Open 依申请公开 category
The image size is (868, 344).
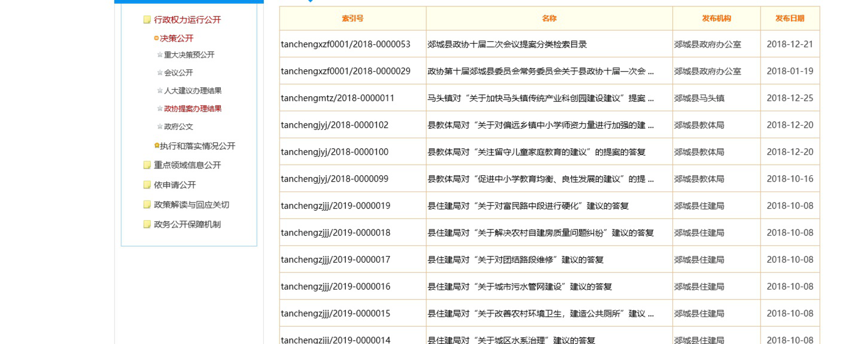(174, 185)
